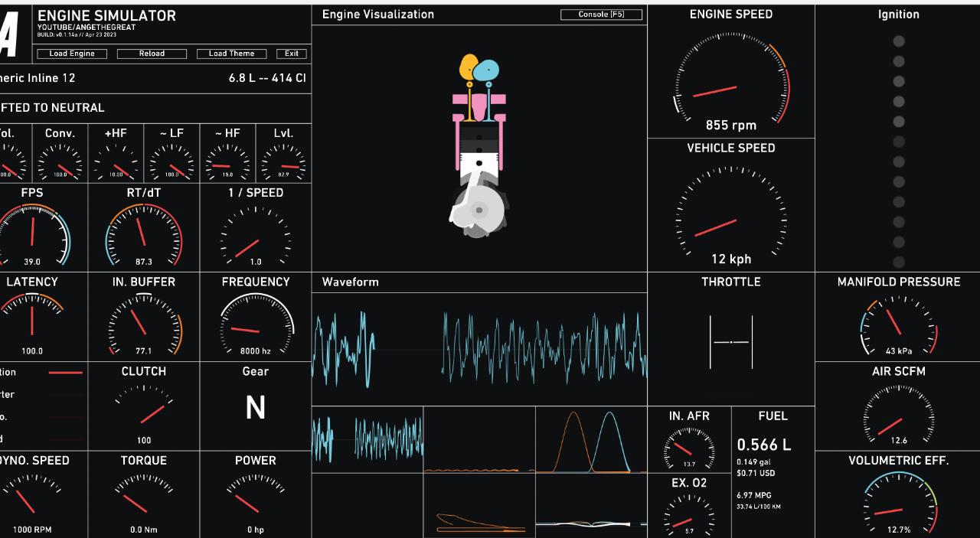Click the main Waveform audio display
This screenshot has height=538, width=980.
pyautogui.click(x=479, y=348)
